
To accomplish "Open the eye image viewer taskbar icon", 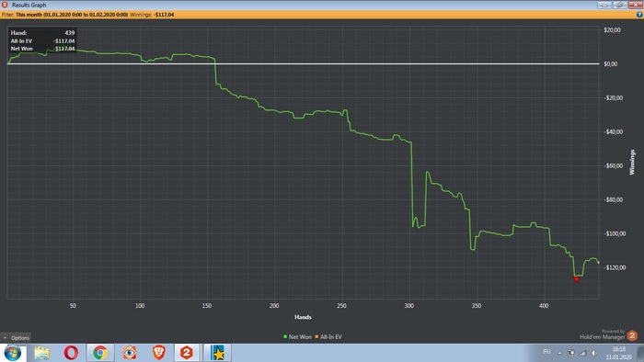I will (130, 353).
